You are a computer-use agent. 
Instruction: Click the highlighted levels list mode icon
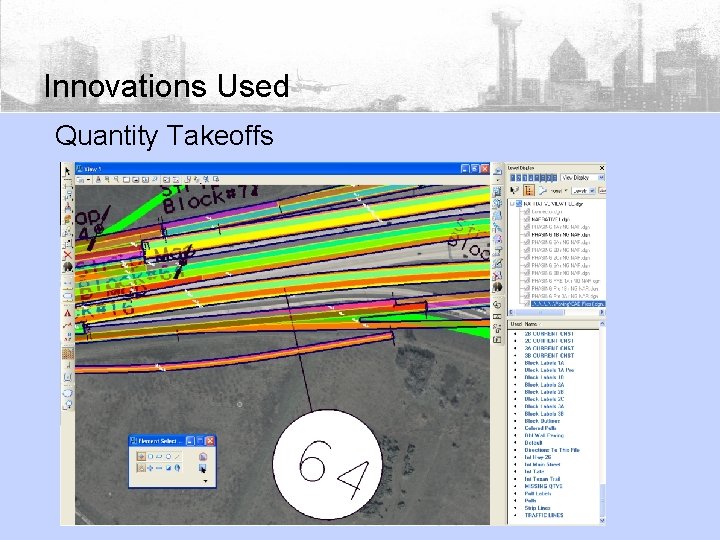coord(529,190)
